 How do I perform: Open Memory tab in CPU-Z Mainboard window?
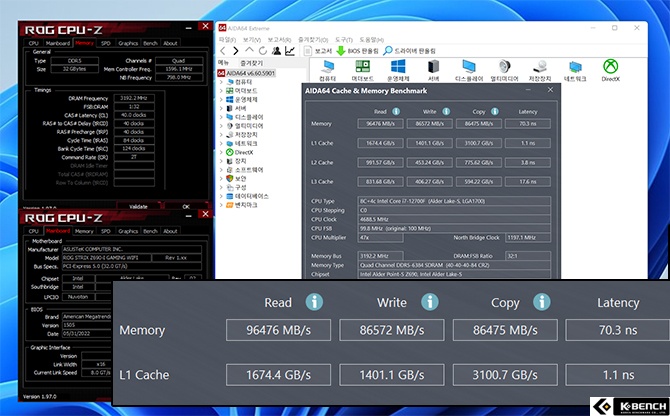click(x=84, y=231)
